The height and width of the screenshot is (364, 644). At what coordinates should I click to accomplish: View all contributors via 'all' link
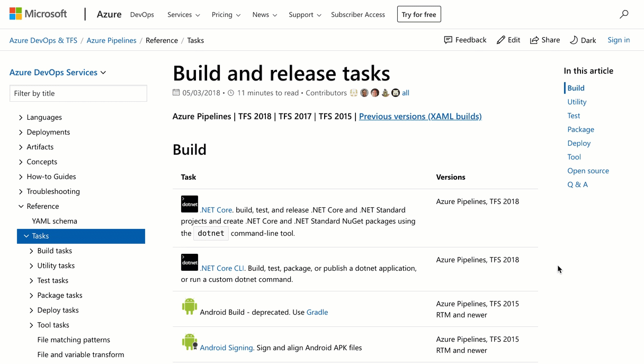pyautogui.click(x=406, y=92)
